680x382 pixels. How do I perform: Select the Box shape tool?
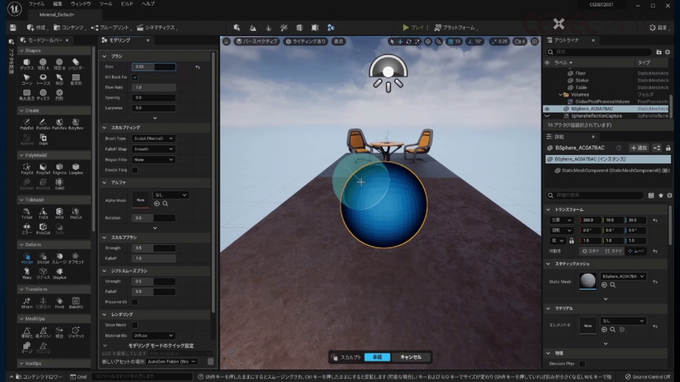point(26,64)
